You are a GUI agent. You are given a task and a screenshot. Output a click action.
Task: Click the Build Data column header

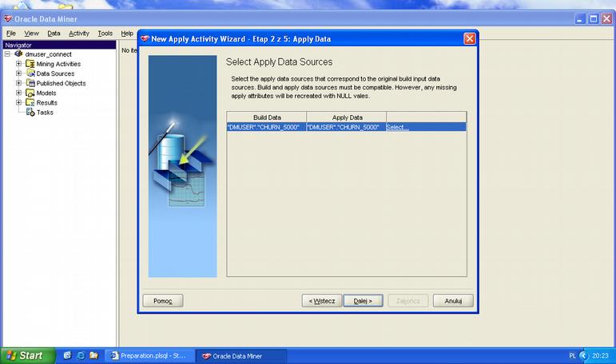(267, 117)
